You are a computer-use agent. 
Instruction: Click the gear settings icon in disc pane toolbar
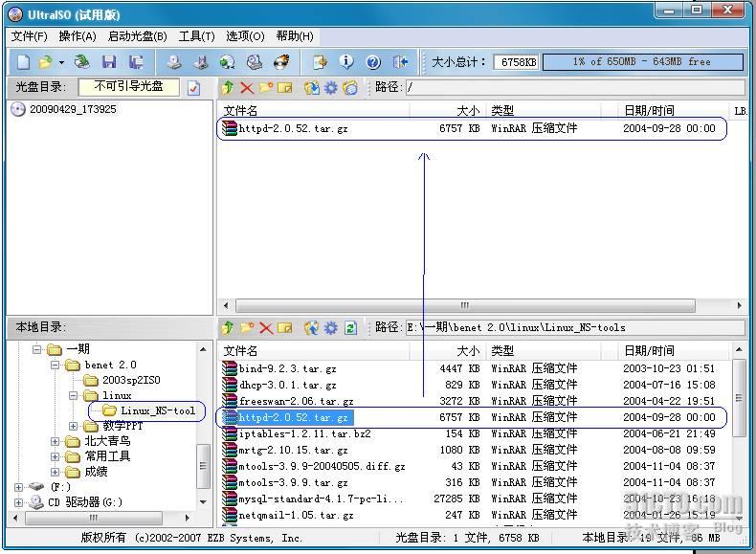pyautogui.click(x=331, y=88)
